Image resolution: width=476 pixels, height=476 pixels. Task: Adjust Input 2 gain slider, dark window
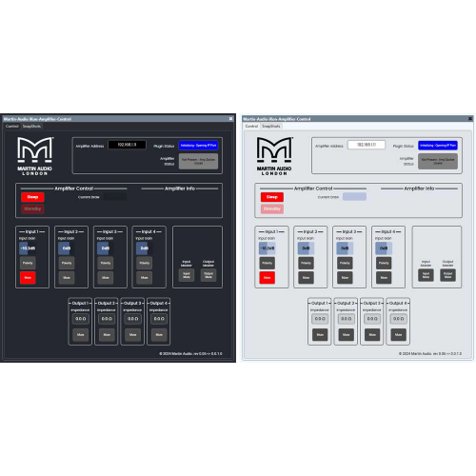[x=67, y=248]
